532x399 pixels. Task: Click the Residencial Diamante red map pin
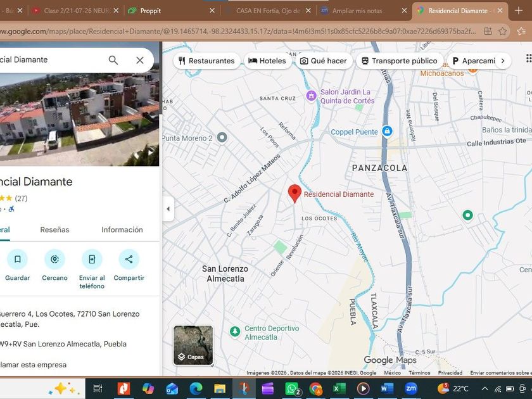(294, 193)
